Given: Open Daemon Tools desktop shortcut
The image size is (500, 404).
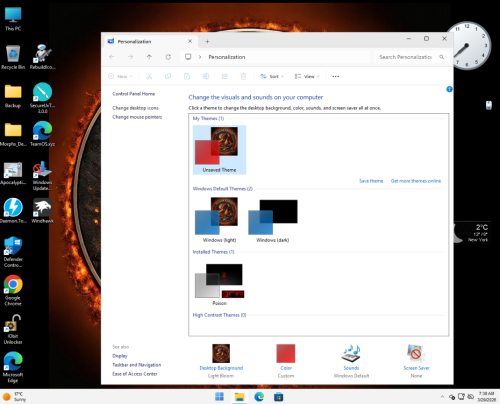Looking at the screenshot, I should (x=13, y=211).
